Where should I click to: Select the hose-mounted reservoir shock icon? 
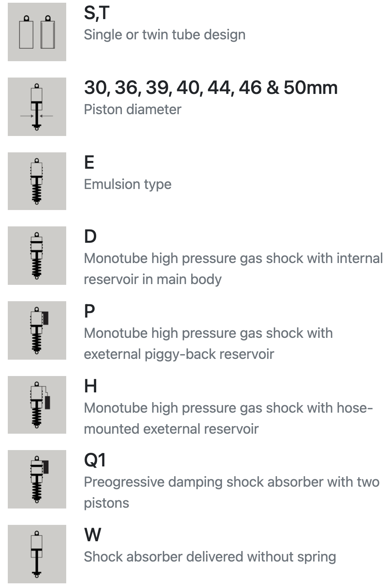37,405
